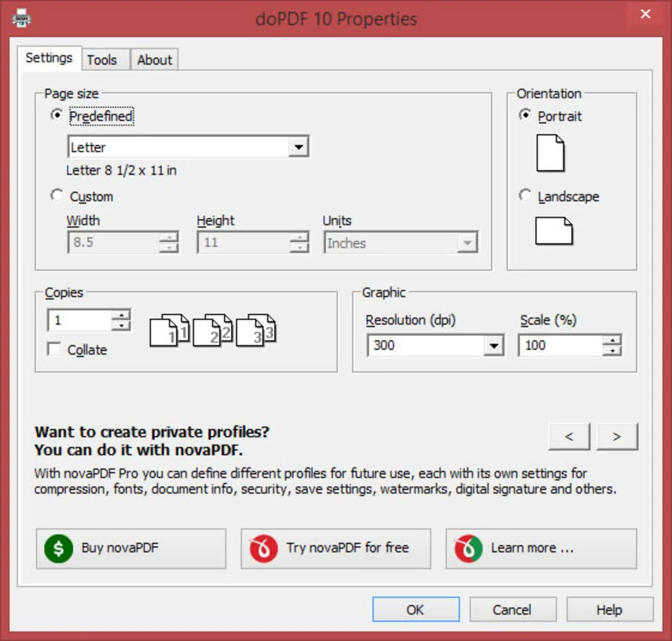Click the Copies number input field
Image resolution: width=672 pixels, height=641 pixels.
80,320
